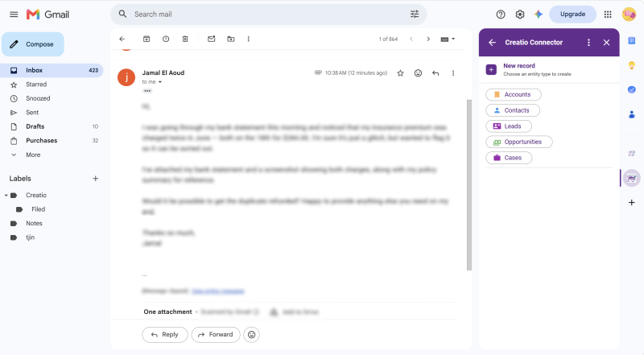Open the Notes label

click(x=34, y=223)
